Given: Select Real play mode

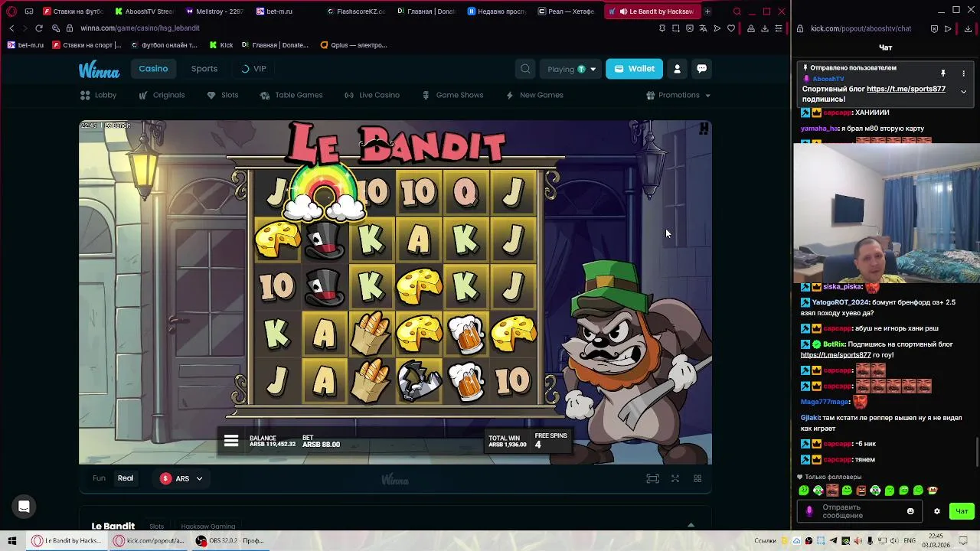Looking at the screenshot, I should tap(126, 478).
